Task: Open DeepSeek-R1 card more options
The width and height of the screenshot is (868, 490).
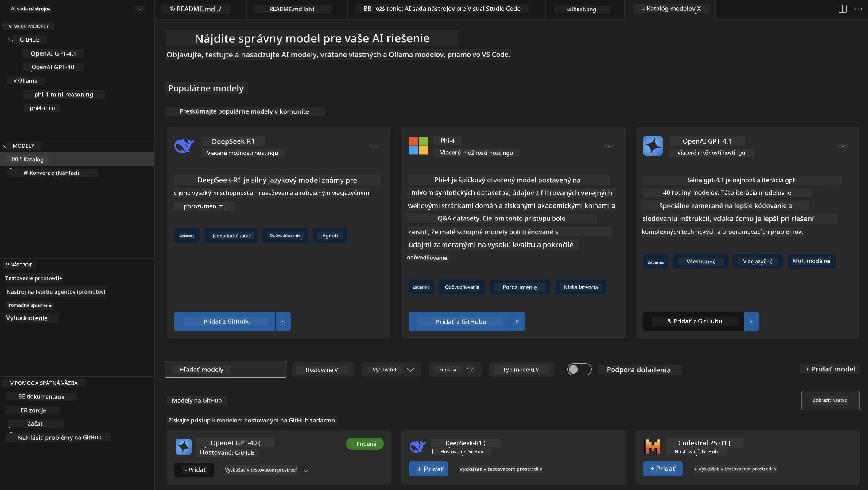Action: click(x=374, y=146)
